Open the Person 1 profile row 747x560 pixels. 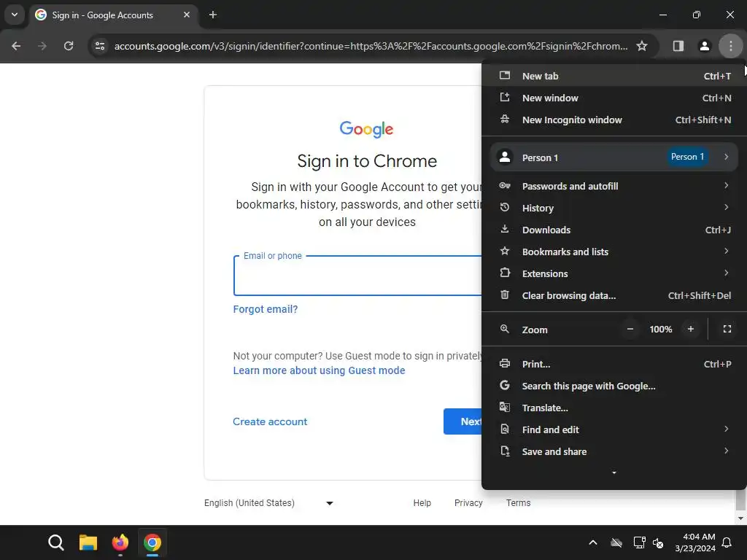click(x=614, y=157)
